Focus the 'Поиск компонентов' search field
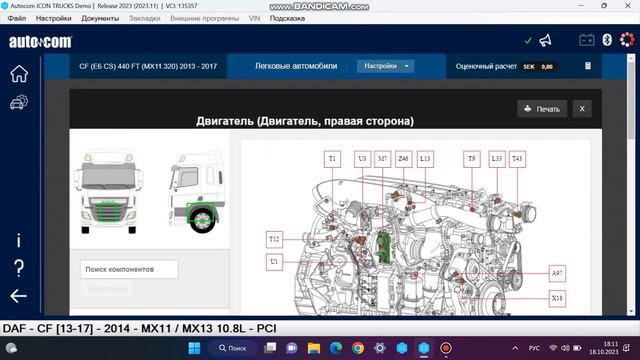640x360 pixels. tap(129, 269)
